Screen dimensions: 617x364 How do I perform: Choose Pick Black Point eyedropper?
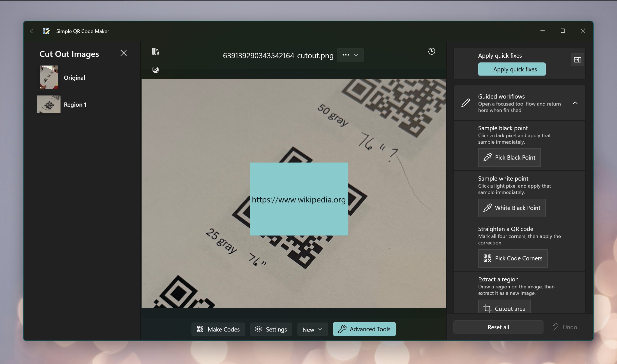click(509, 158)
